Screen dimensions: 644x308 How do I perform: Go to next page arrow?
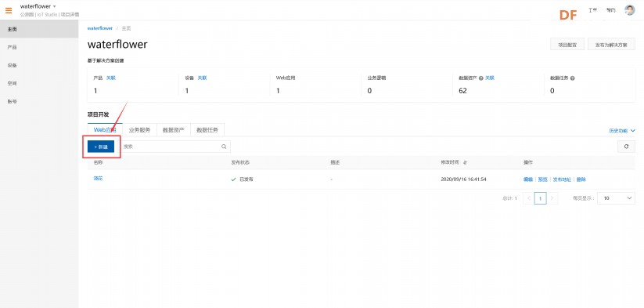click(x=552, y=198)
